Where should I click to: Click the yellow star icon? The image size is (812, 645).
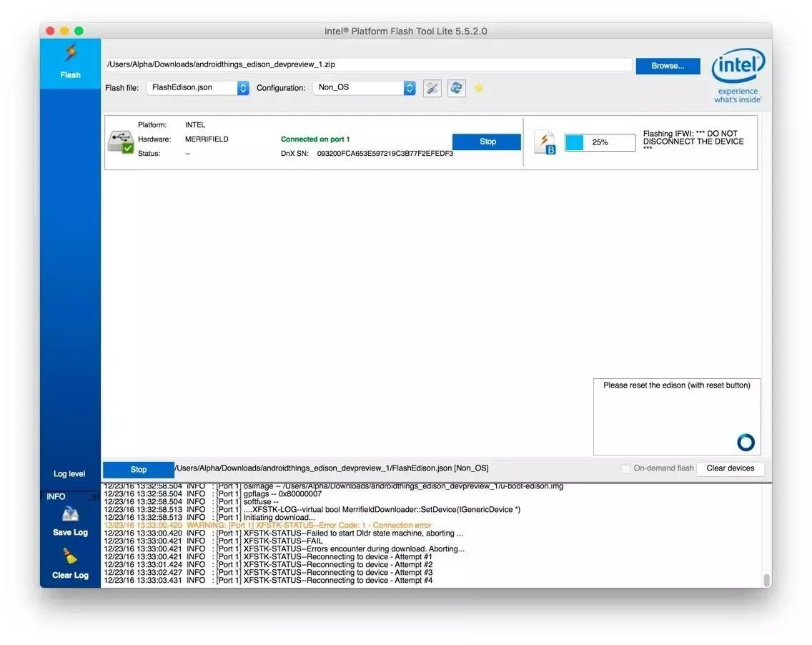coord(478,88)
